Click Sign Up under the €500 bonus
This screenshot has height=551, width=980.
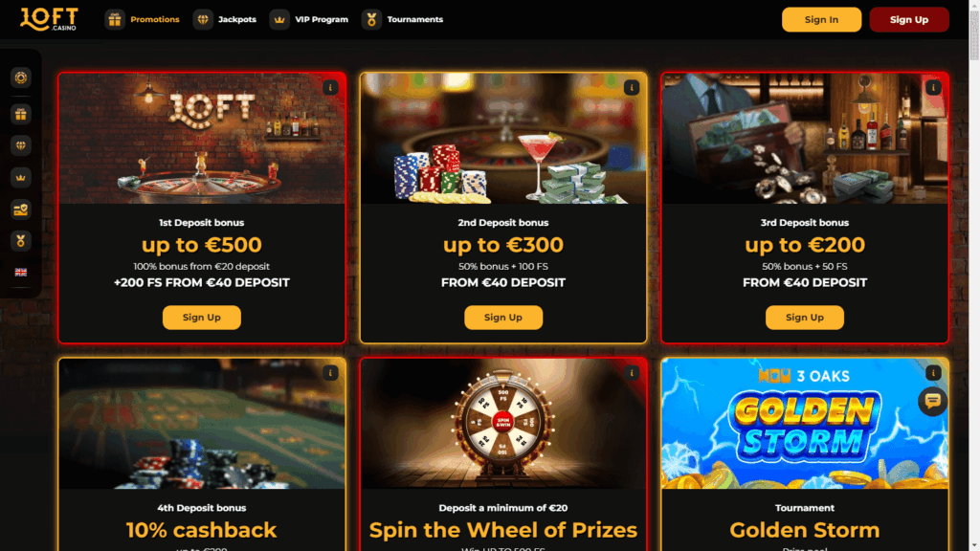(201, 318)
